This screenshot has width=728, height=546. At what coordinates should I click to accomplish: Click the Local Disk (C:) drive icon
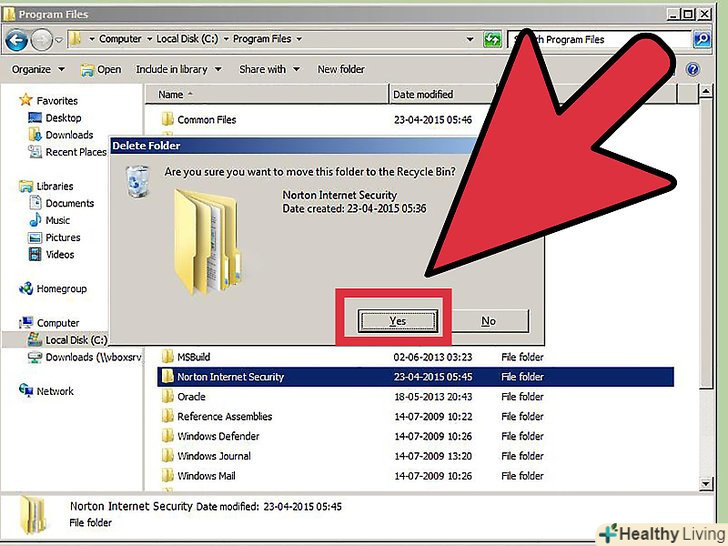pos(35,339)
